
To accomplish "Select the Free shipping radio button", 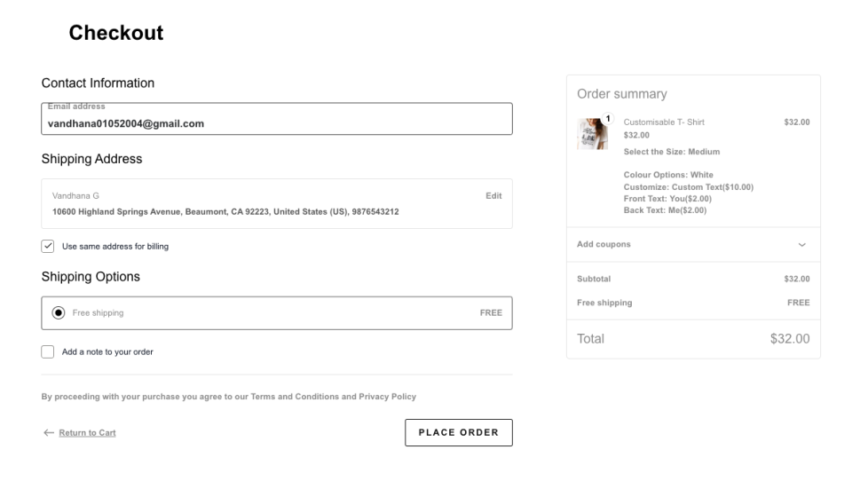I will pyautogui.click(x=59, y=312).
